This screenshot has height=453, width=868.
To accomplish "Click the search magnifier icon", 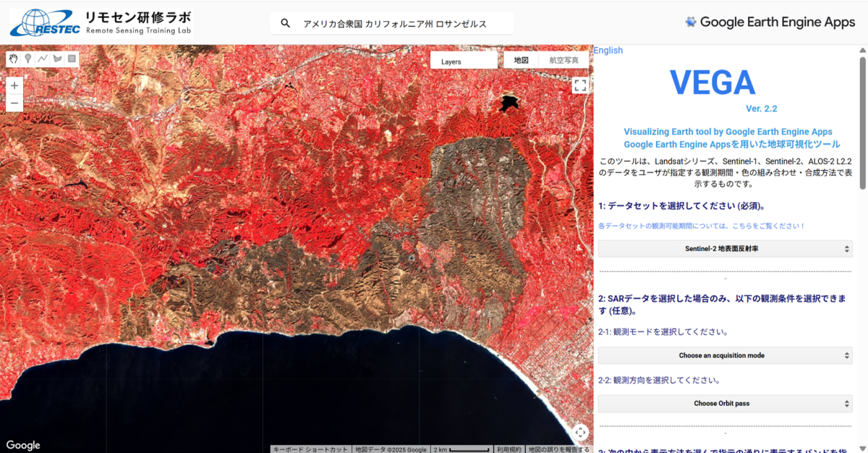I will click(286, 23).
